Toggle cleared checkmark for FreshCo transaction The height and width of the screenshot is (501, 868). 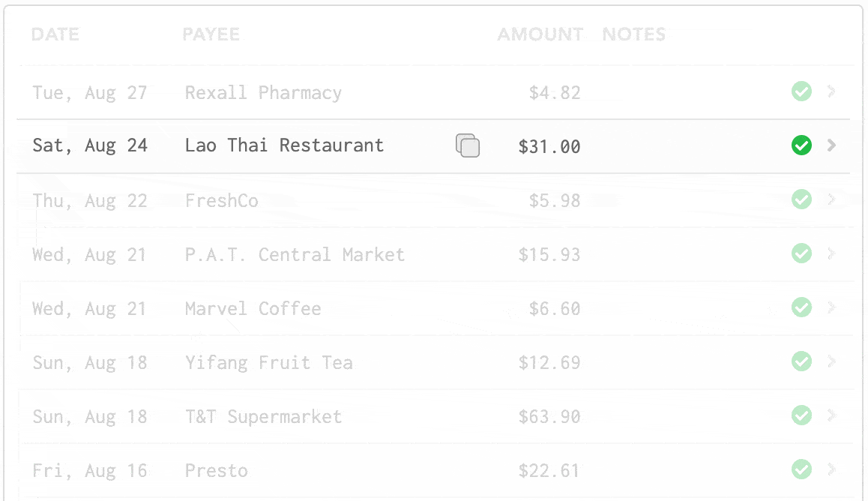coord(801,199)
